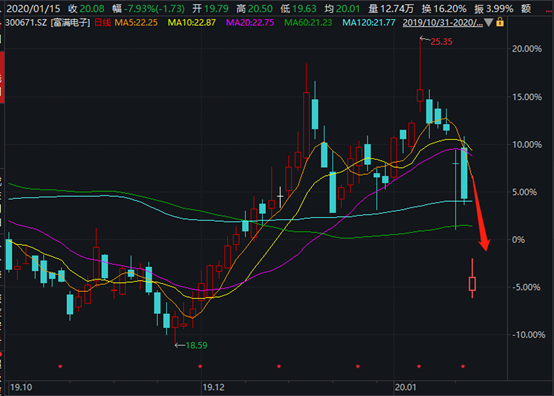This screenshot has width=554, height=396.
Task: Click the 0% y-axis label
Action: [518, 240]
